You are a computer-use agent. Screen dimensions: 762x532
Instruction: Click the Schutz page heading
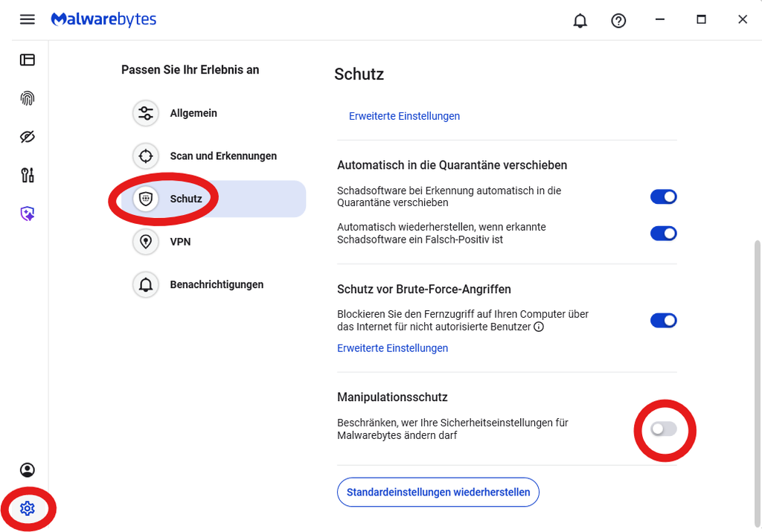(x=359, y=74)
